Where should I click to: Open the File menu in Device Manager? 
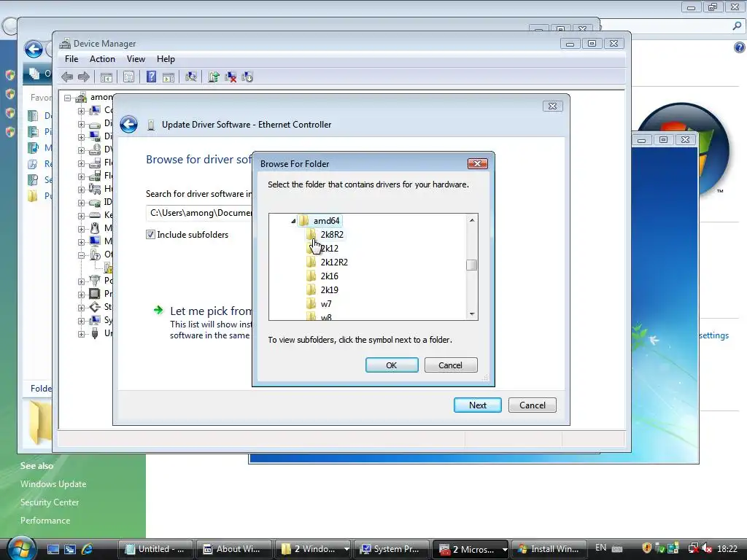point(71,59)
